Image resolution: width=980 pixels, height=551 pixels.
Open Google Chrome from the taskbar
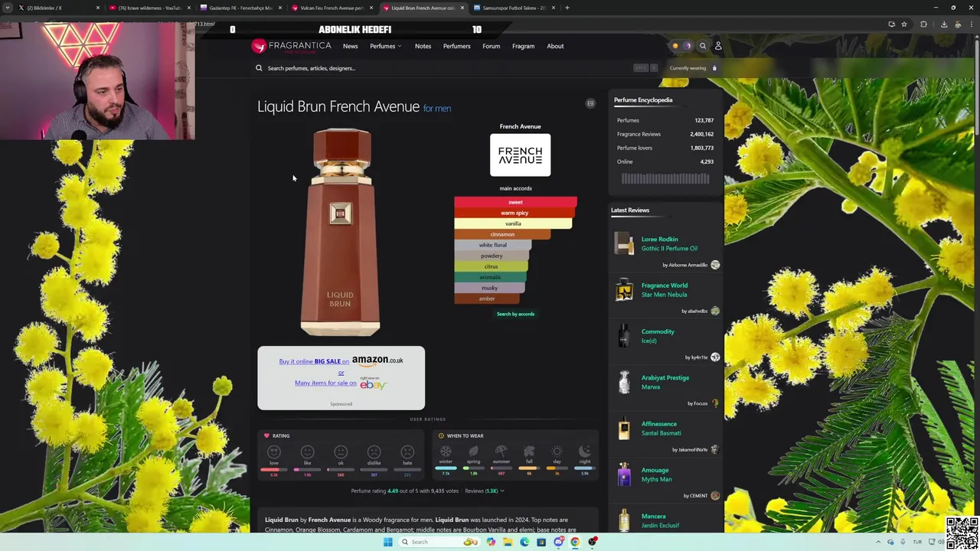coord(575,542)
